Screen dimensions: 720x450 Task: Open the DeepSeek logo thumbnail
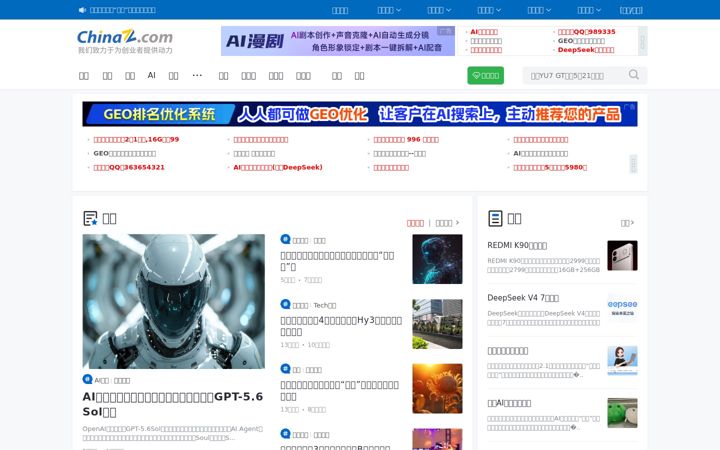[622, 308]
